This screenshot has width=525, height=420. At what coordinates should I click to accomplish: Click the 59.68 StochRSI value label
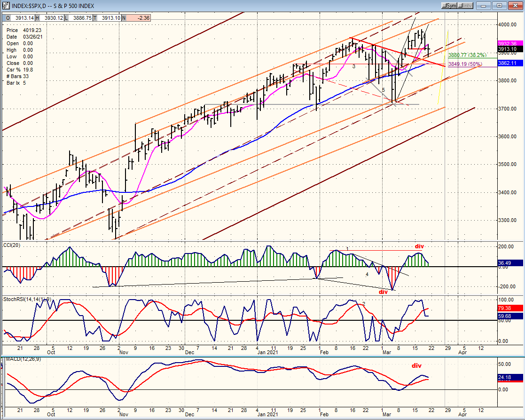[509, 316]
